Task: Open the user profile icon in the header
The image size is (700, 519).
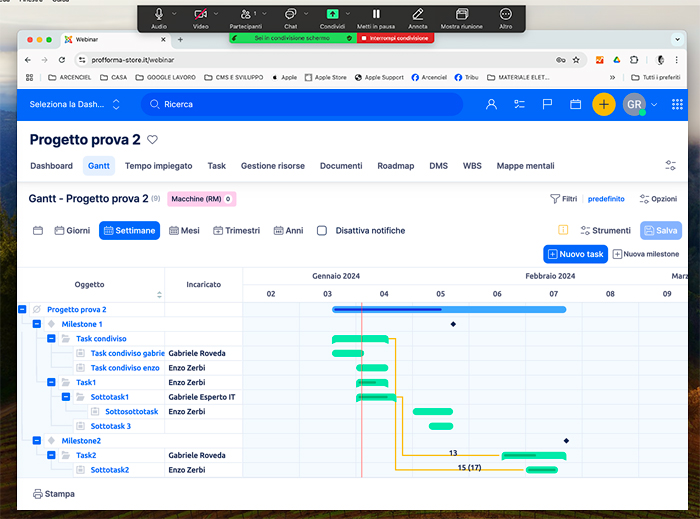Action: coord(491,104)
